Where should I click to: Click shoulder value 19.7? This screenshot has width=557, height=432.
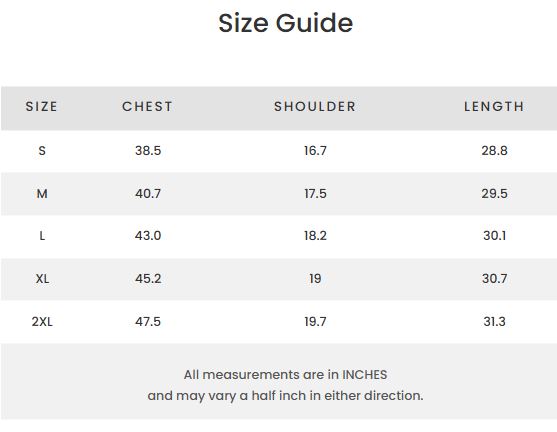[315, 322]
